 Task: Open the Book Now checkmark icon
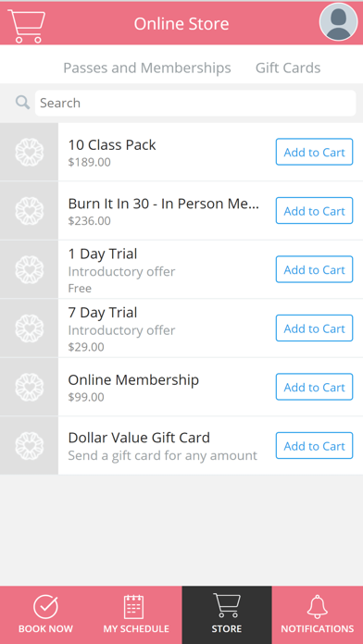pos(45,607)
